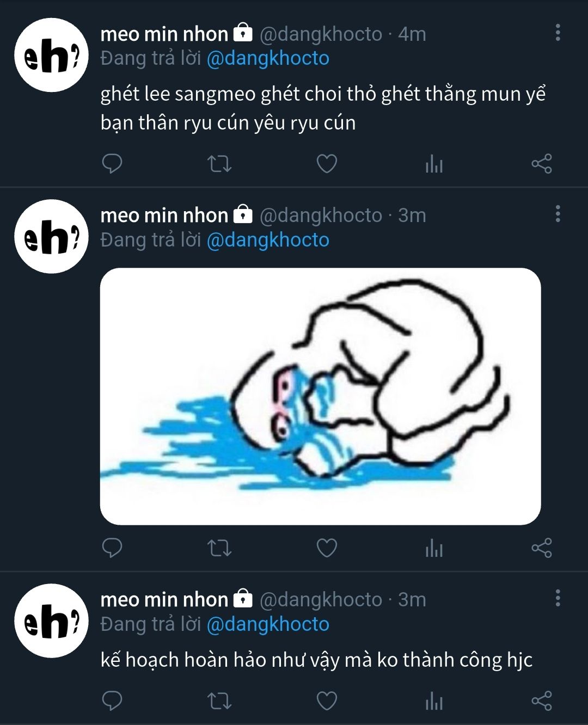Retweet the 'ghét lee sangmeo' tweet
588x725 pixels.
point(220,163)
